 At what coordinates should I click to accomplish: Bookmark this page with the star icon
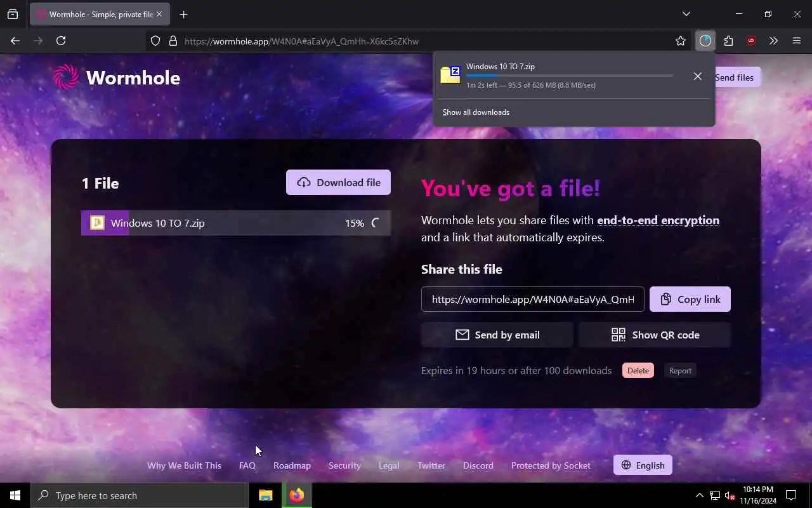(681, 41)
